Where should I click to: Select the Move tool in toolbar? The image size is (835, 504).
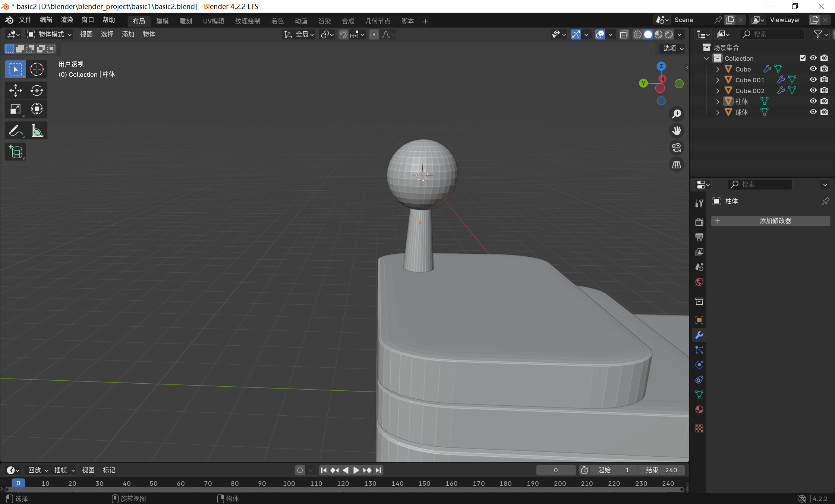(15, 91)
